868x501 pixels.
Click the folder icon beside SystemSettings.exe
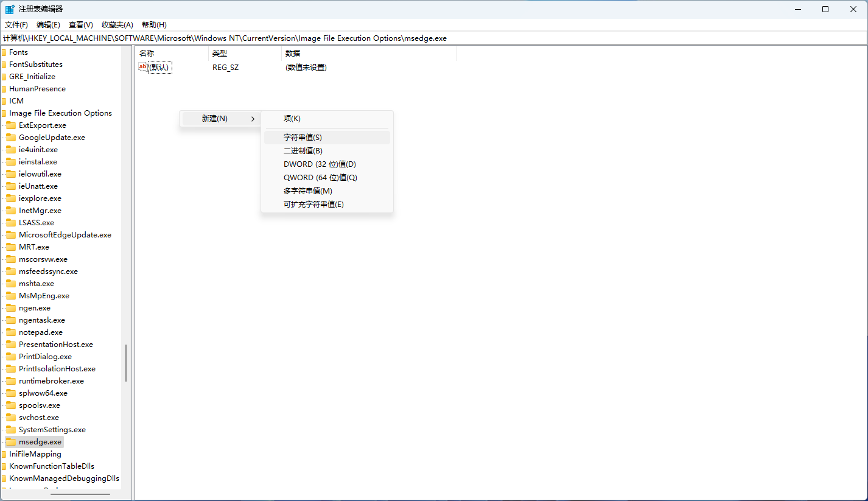(11, 429)
